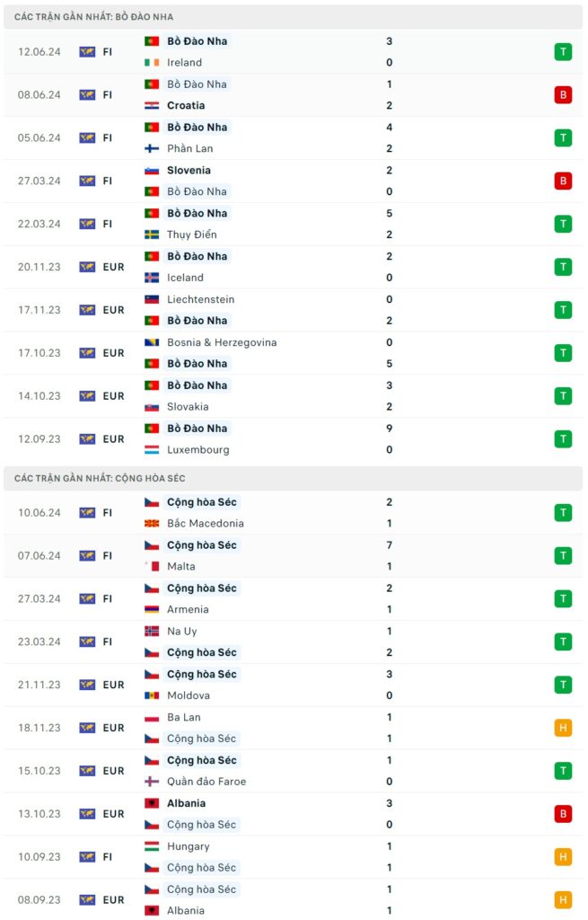Select the Bosnia & Herzegovina team name
588x920 pixels.
(x=222, y=342)
